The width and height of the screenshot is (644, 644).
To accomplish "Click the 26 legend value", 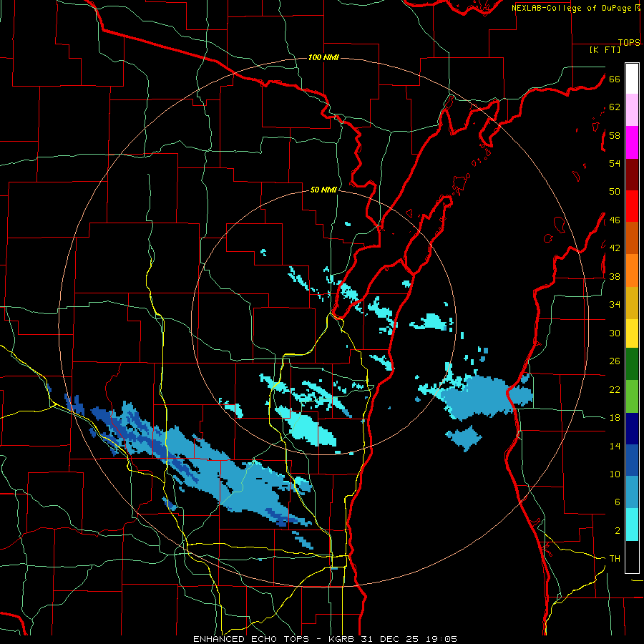I will pyautogui.click(x=615, y=361).
